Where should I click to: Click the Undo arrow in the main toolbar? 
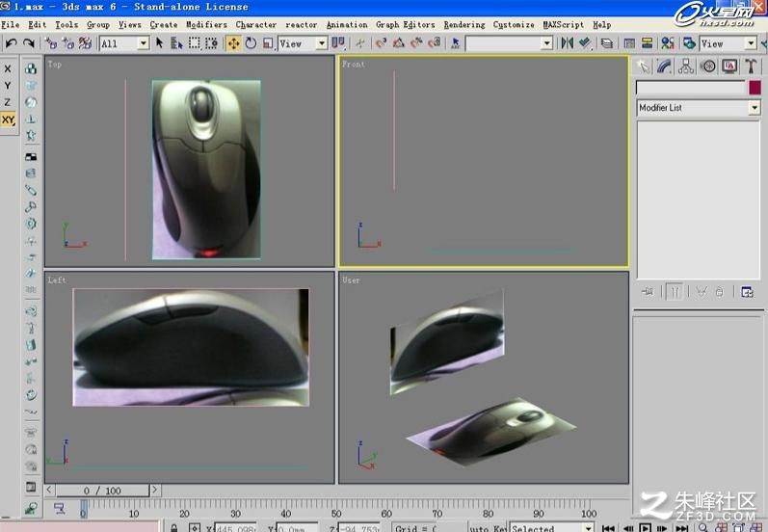click(x=11, y=43)
